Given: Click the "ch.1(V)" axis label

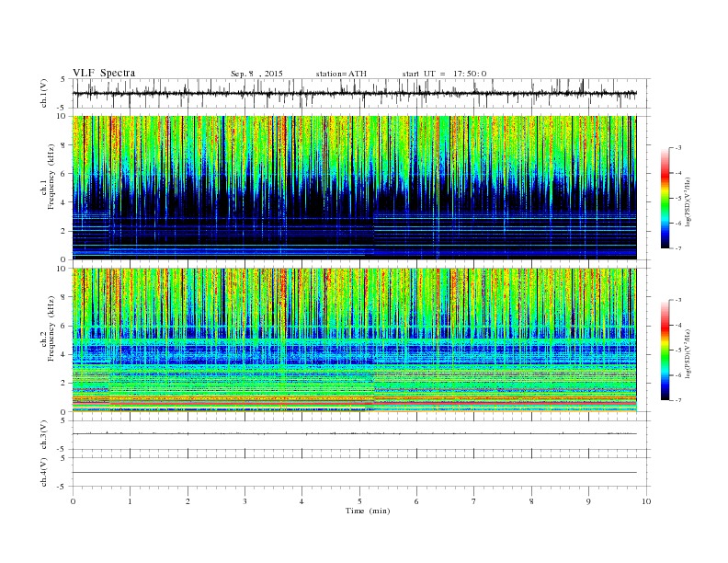Looking at the screenshot, I should (x=43, y=93).
